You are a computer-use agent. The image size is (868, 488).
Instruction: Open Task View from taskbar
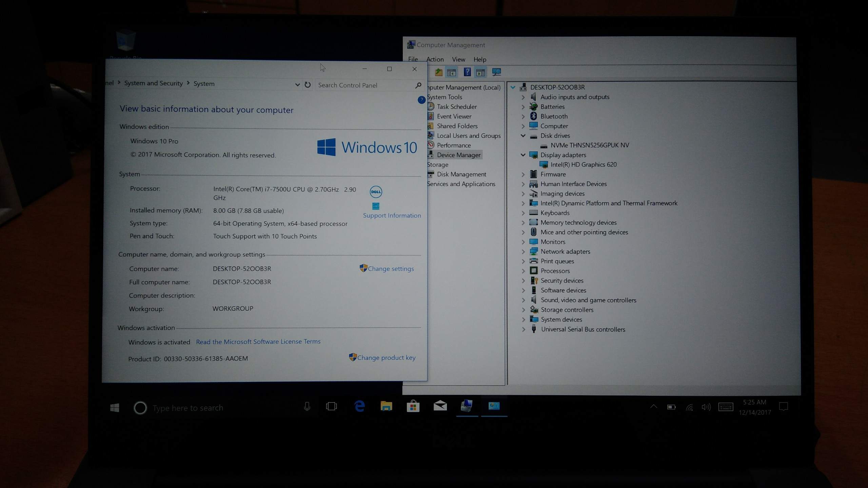pyautogui.click(x=331, y=406)
